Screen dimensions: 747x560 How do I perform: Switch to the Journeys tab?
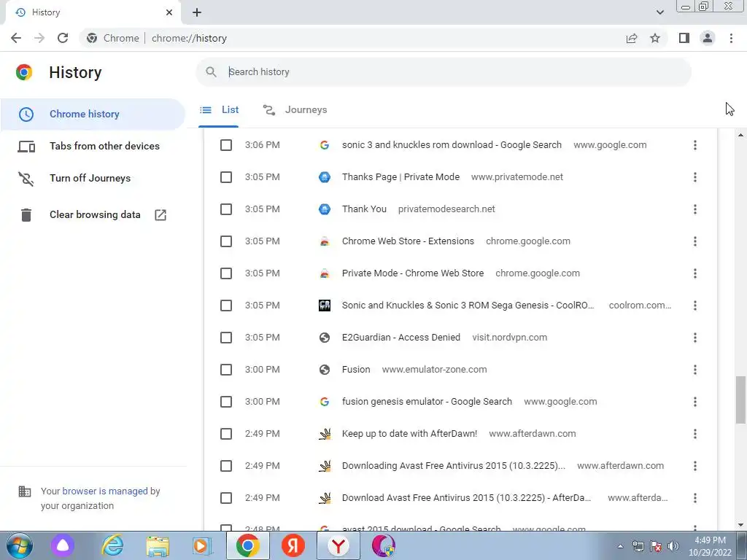[x=295, y=110]
